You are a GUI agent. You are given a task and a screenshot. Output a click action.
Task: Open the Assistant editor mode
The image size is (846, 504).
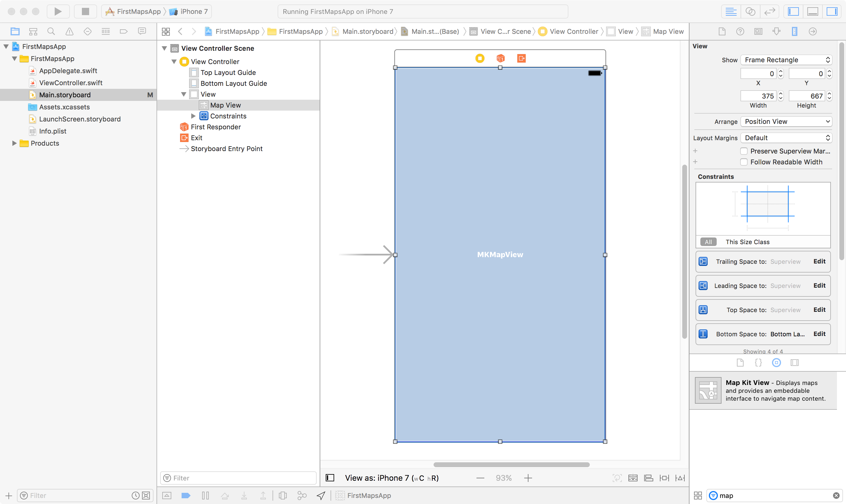(x=750, y=11)
